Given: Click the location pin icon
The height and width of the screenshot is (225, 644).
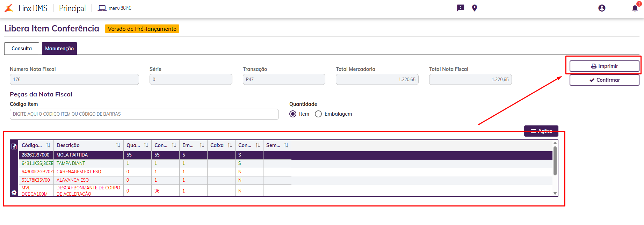Looking at the screenshot, I should (475, 8).
